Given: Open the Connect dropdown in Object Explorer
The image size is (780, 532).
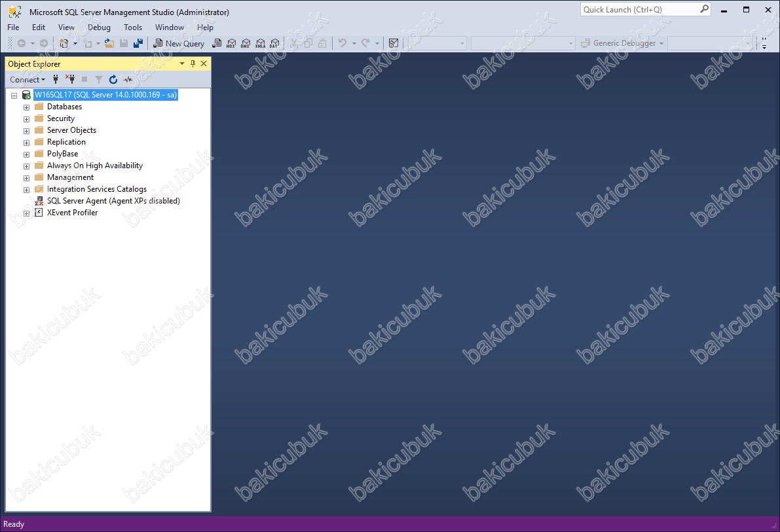Looking at the screenshot, I should 28,80.
